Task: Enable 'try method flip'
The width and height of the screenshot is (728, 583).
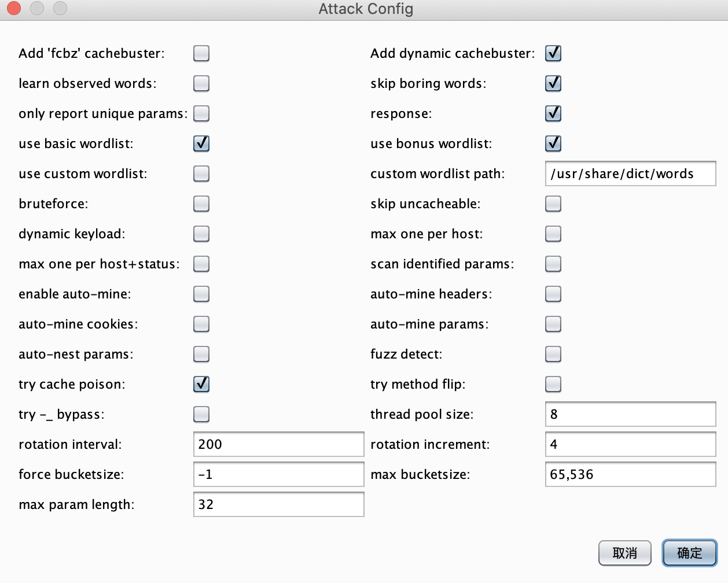Action: coord(553,384)
